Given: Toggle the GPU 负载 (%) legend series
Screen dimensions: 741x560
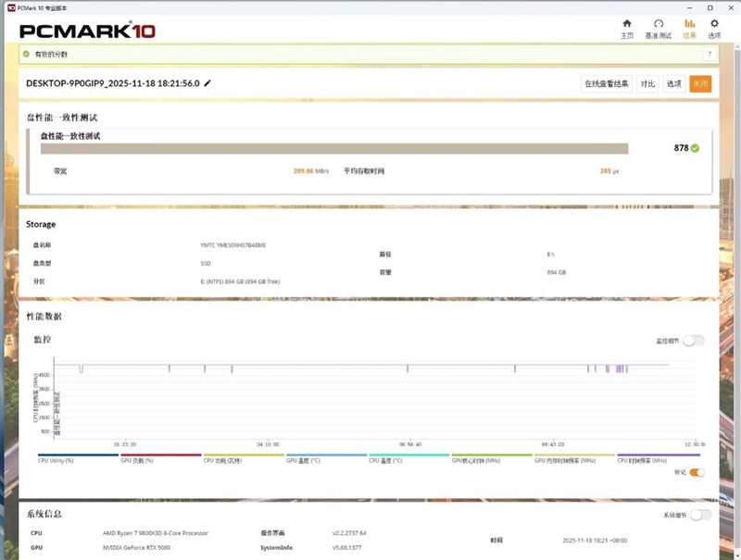Looking at the screenshot, I should (137, 460).
